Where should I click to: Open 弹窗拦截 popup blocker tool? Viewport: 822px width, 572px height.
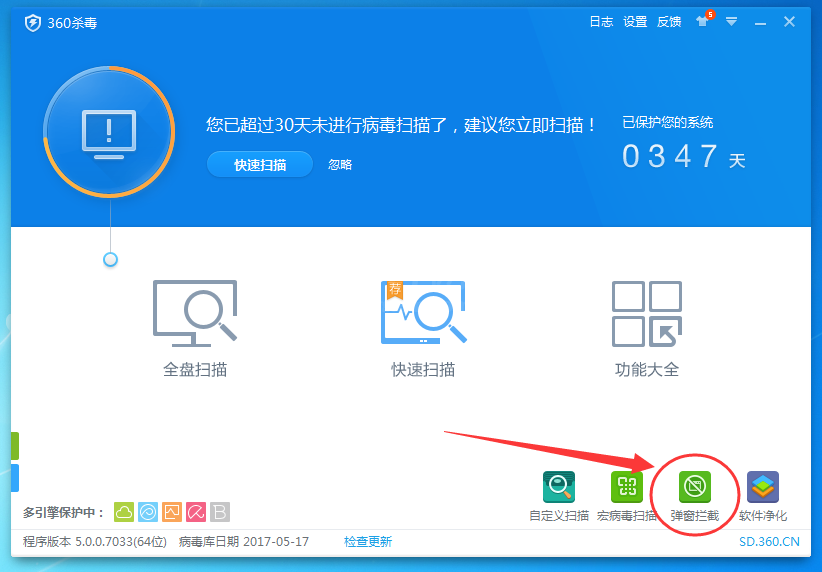(695, 487)
